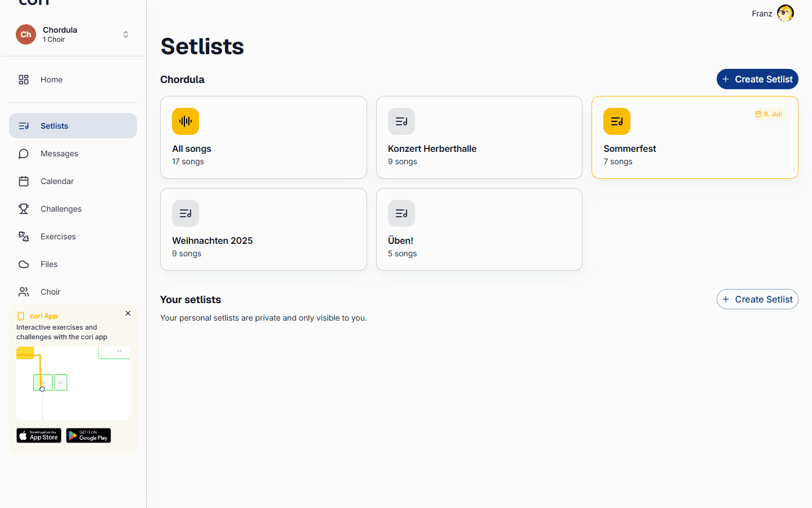Viewport: 812px width, 508px height.
Task: Click the blue Create Setlist button
Action: [757, 79]
